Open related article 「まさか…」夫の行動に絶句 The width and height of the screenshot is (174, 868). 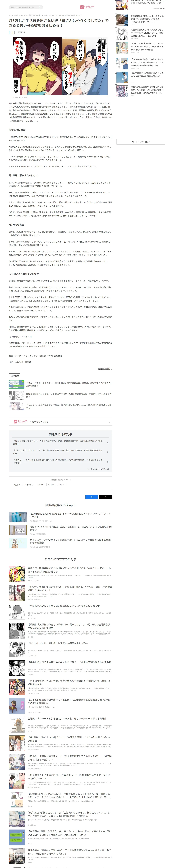[60, 461]
